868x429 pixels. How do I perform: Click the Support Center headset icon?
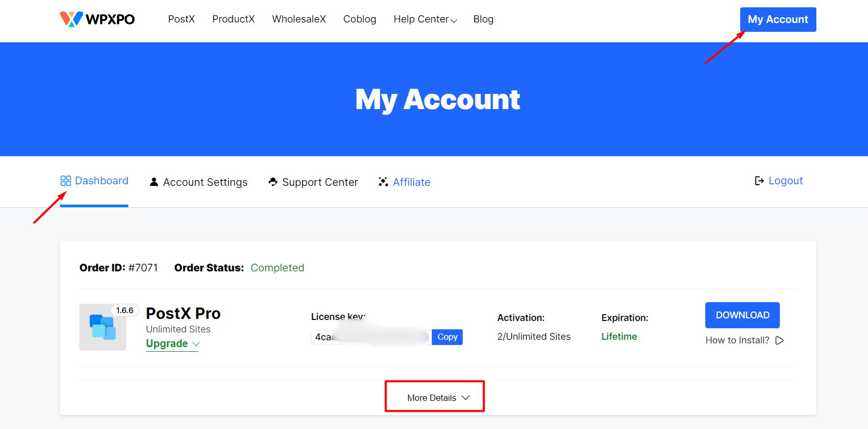point(273,182)
